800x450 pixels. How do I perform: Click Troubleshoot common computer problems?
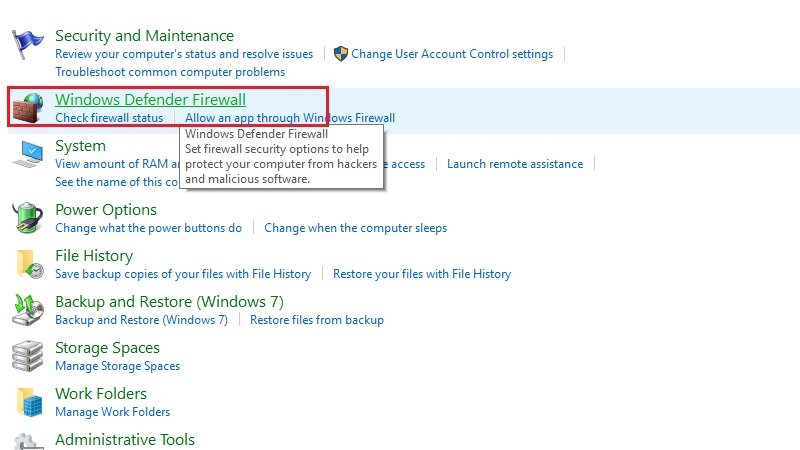[170, 72]
